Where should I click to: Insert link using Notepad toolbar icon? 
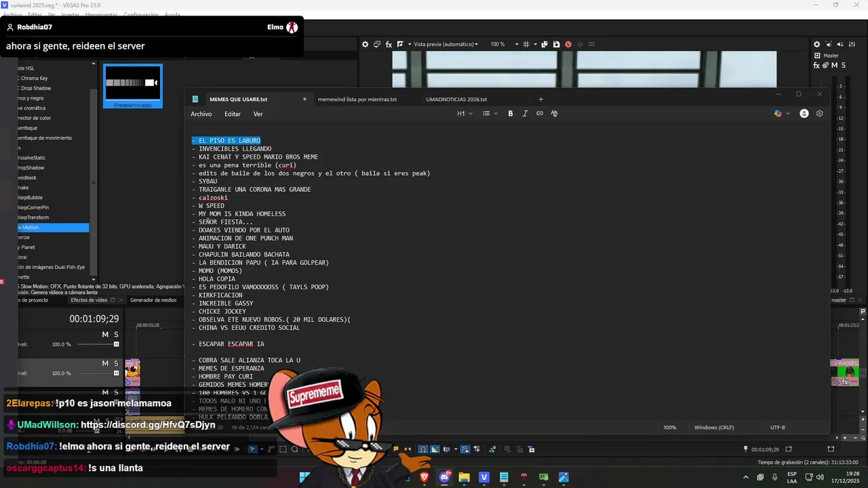540,114
